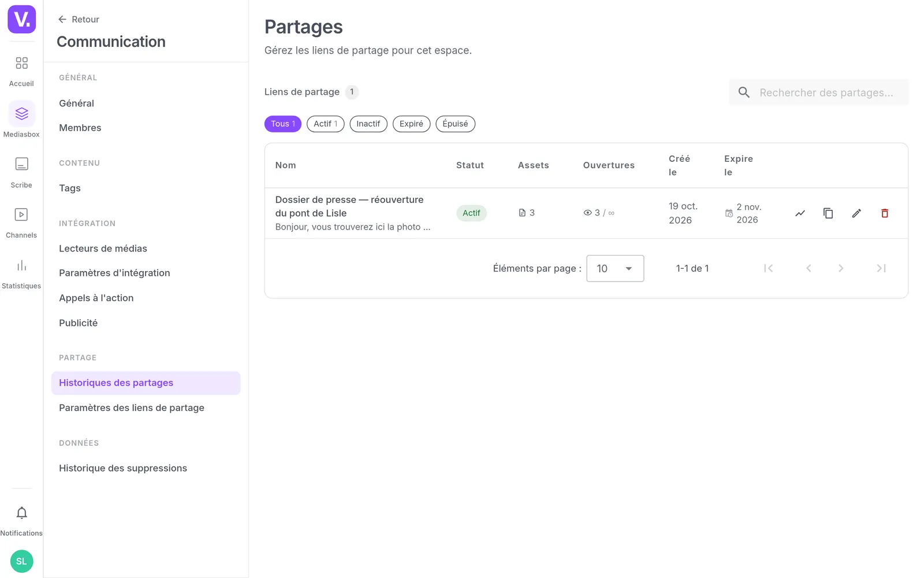
Task: Filter shares by Inactif
Action: click(368, 124)
